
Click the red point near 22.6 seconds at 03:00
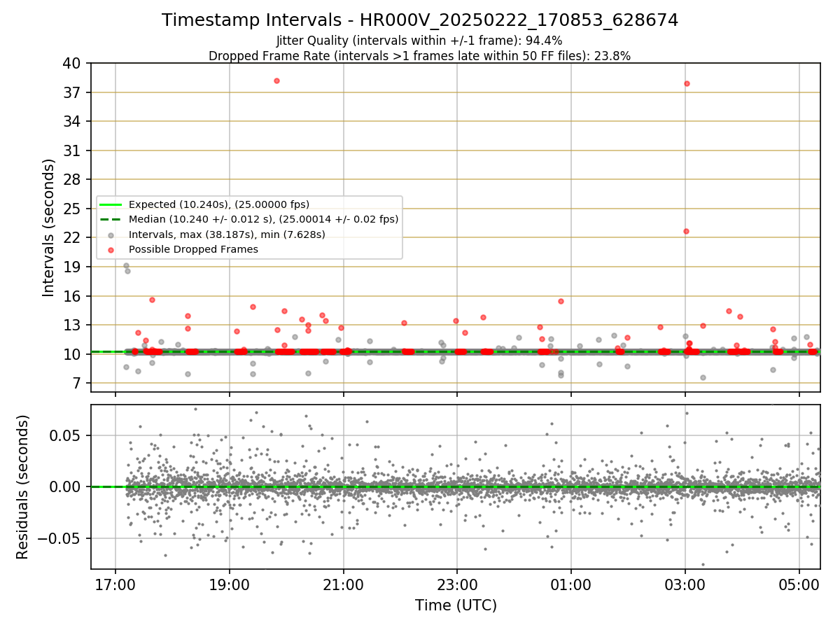(x=686, y=231)
